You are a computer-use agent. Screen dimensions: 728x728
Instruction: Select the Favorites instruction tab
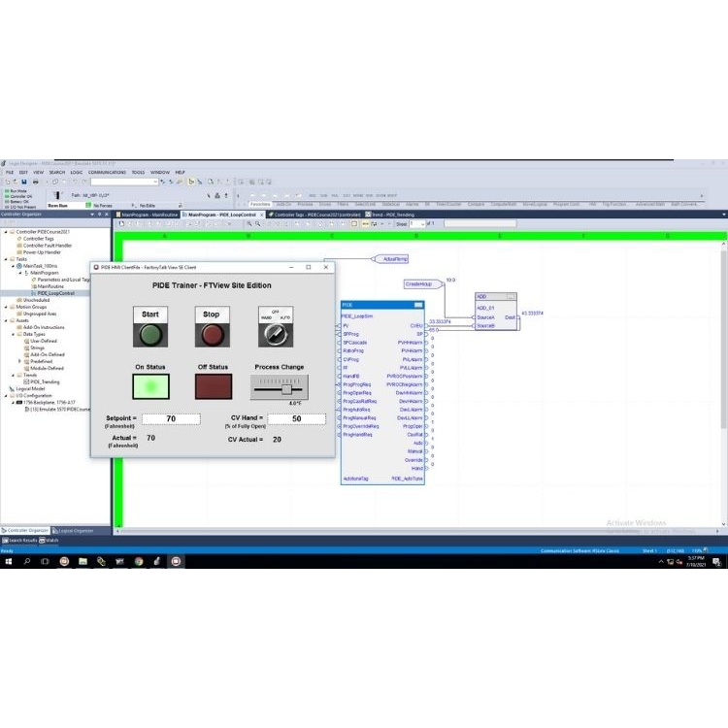click(x=260, y=204)
